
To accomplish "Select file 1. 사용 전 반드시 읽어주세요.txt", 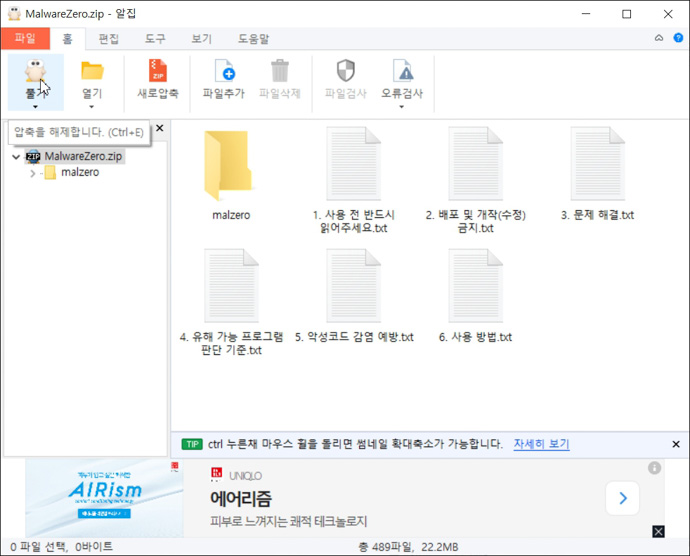I will pos(353,180).
